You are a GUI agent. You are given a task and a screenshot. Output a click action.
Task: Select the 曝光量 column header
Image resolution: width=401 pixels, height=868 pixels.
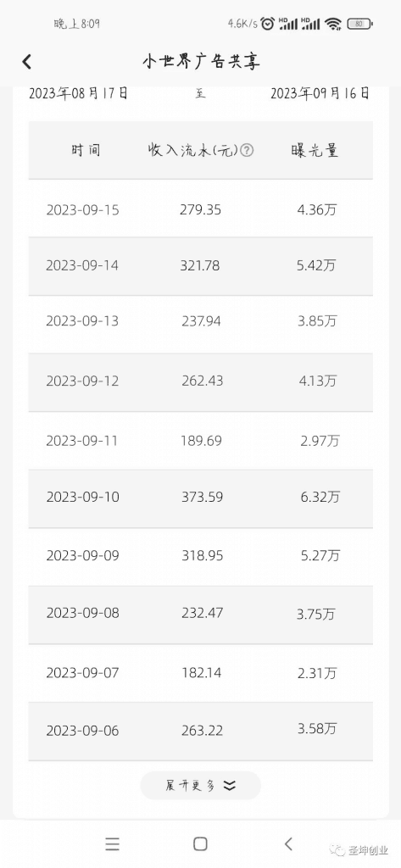315,150
